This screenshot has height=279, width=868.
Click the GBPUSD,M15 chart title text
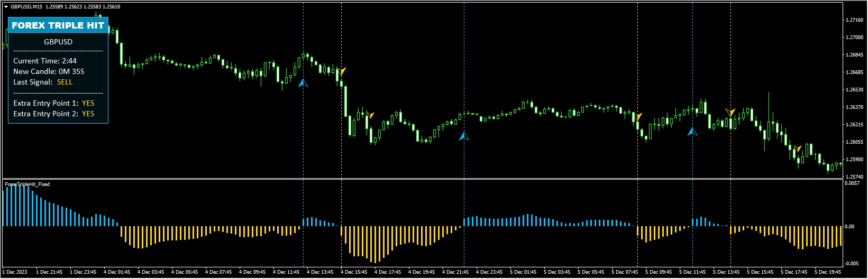coord(27,7)
